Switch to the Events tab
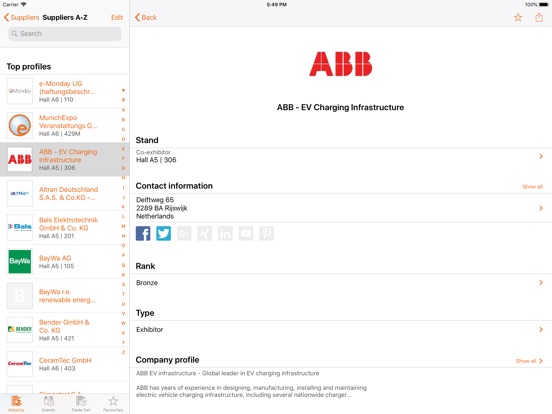Screen dimensions: 552x414 (49, 404)
